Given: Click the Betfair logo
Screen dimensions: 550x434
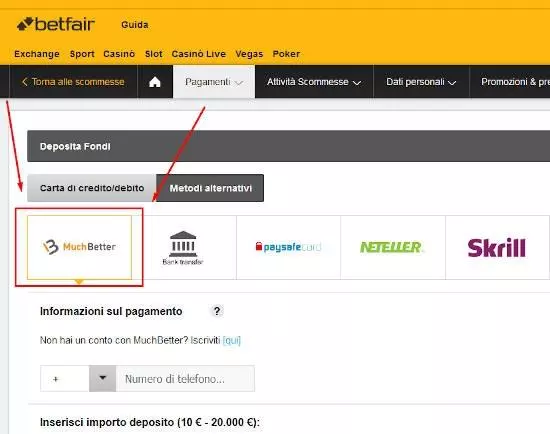Looking at the screenshot, I should click(56, 25).
